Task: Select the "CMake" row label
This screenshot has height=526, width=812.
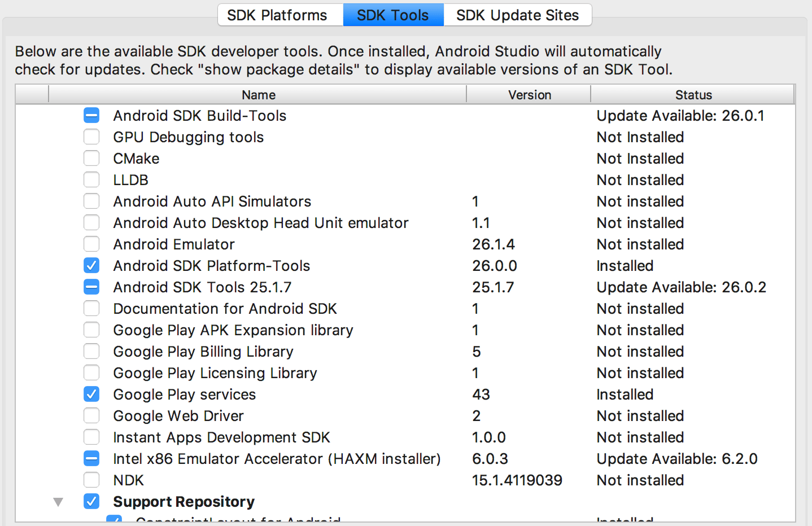Action: pos(137,159)
